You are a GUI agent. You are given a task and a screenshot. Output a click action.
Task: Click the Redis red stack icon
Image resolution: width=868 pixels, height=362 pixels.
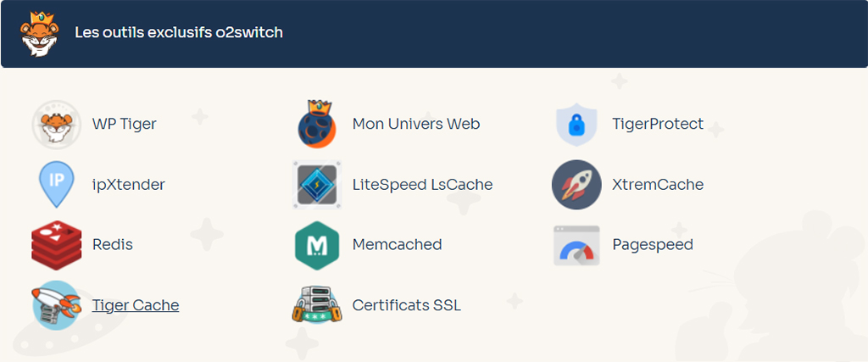(57, 245)
